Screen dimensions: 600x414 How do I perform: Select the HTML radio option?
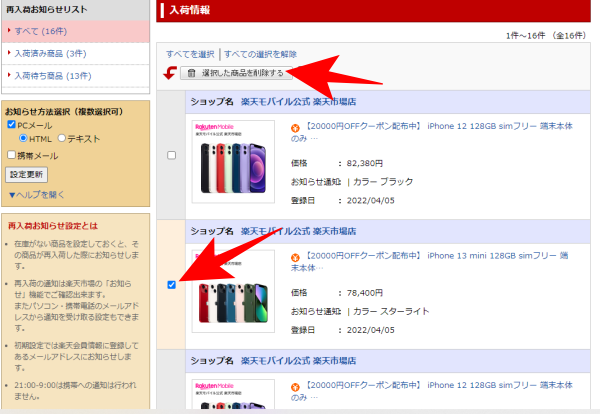pos(23,138)
